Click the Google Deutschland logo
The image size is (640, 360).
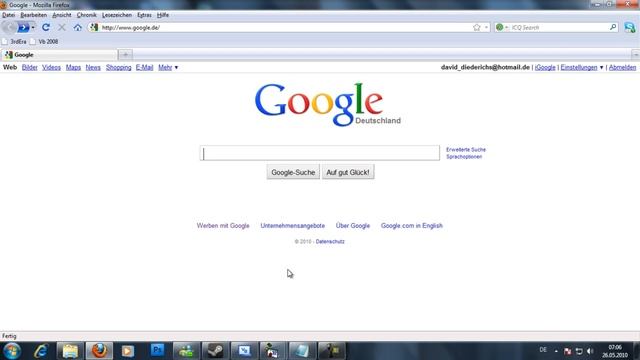click(x=327, y=104)
